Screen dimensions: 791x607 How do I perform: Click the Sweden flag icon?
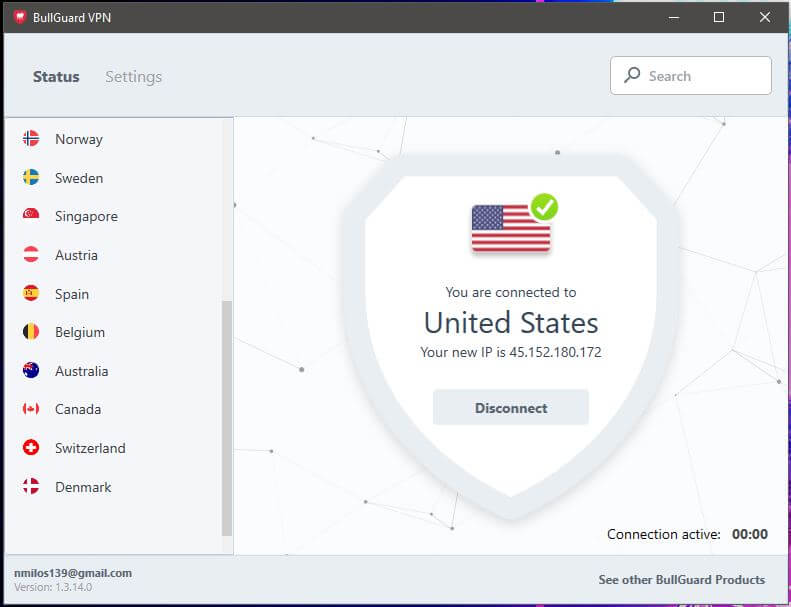click(x=31, y=177)
